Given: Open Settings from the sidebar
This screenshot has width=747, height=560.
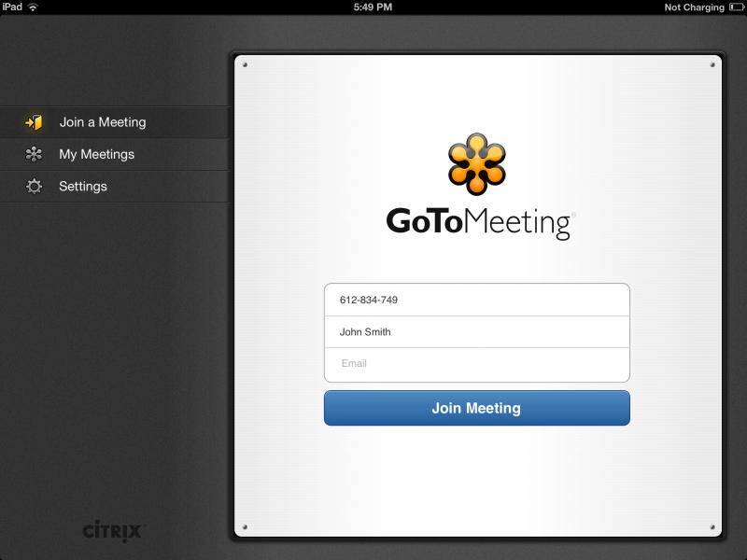Looking at the screenshot, I should pos(115,186).
